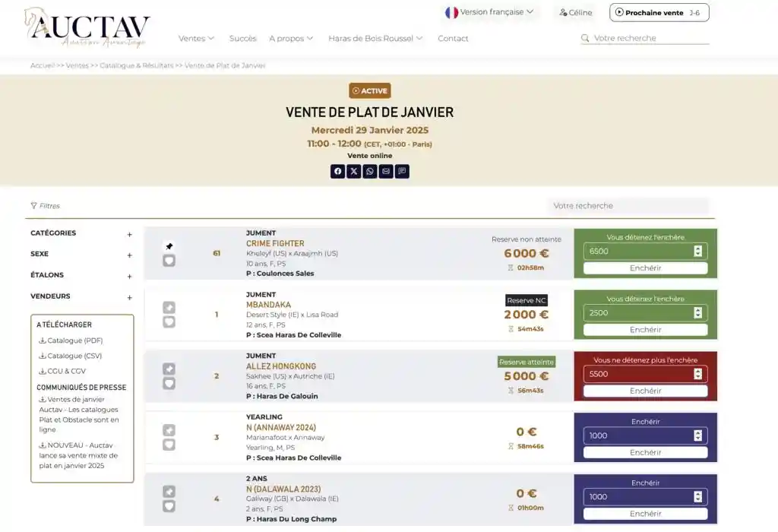Viewport: 778px width, 532px height.
Task: Click the Auctav horse logo
Action: click(87, 27)
